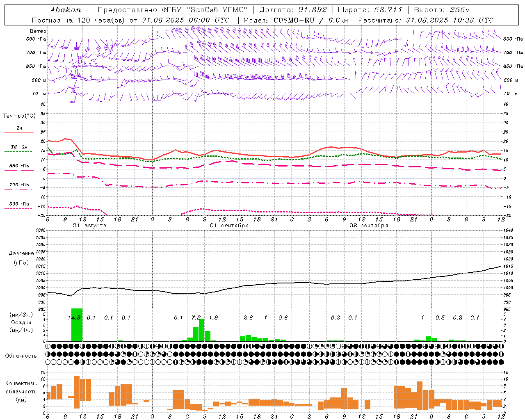
Task: Click the '02 сентября' date label
Action: (x=369, y=226)
